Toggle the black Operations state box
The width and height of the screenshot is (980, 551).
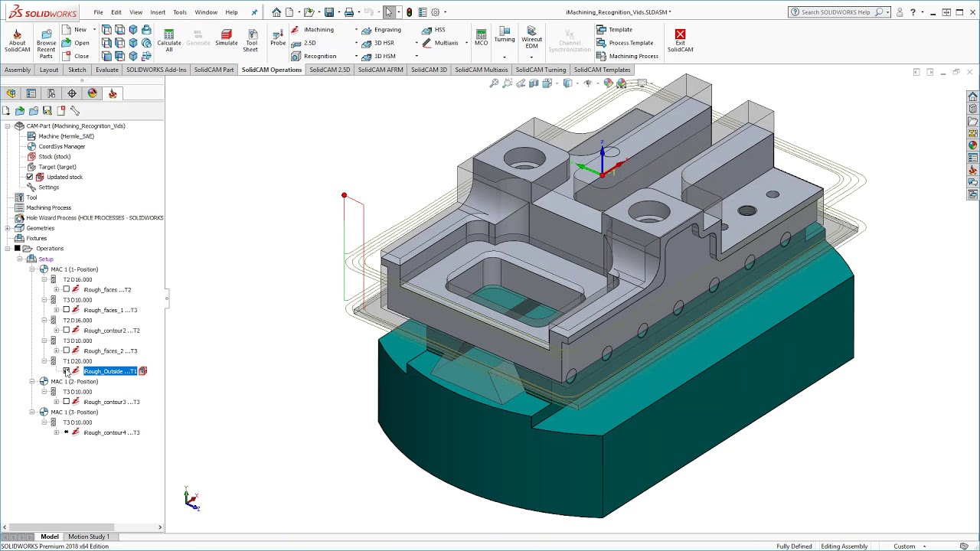17,249
